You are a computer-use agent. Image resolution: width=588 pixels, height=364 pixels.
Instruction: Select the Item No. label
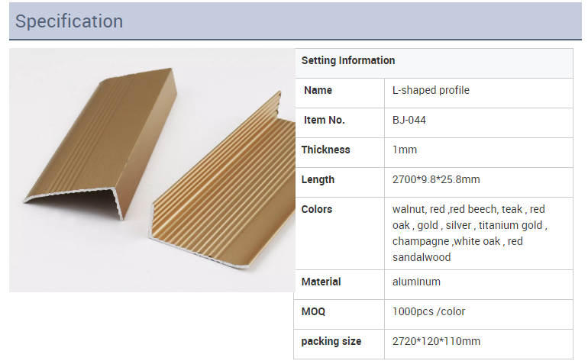pyautogui.click(x=325, y=120)
